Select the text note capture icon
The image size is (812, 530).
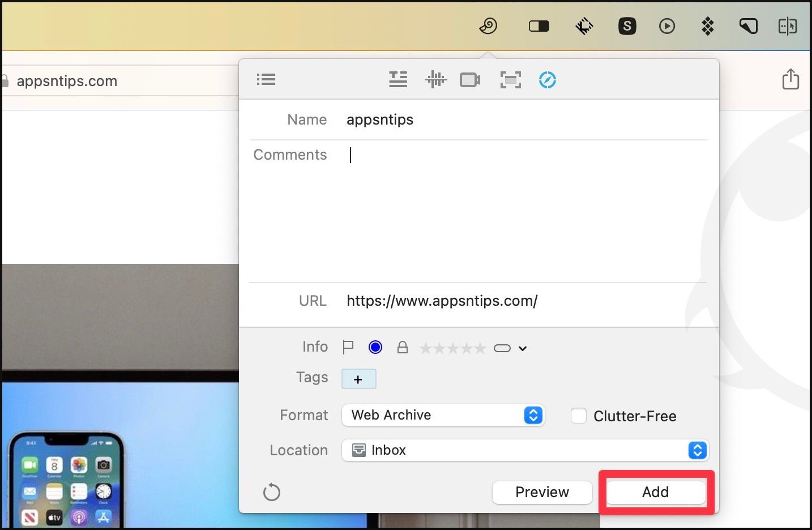398,80
